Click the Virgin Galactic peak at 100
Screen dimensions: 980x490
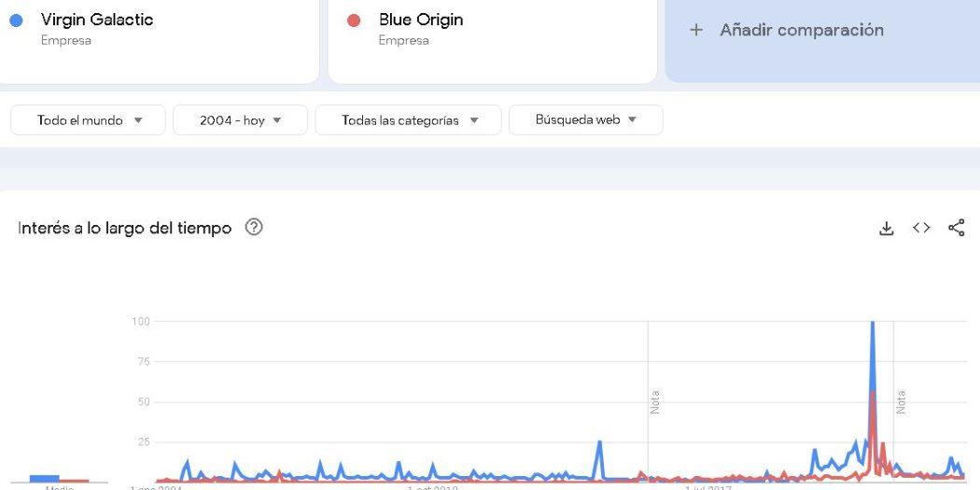pos(872,323)
